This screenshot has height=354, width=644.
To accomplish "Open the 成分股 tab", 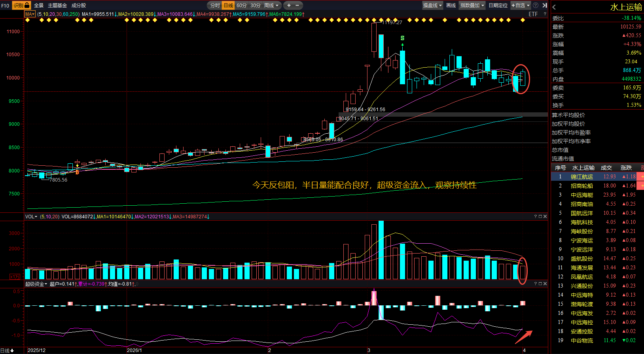I will (x=78, y=5).
